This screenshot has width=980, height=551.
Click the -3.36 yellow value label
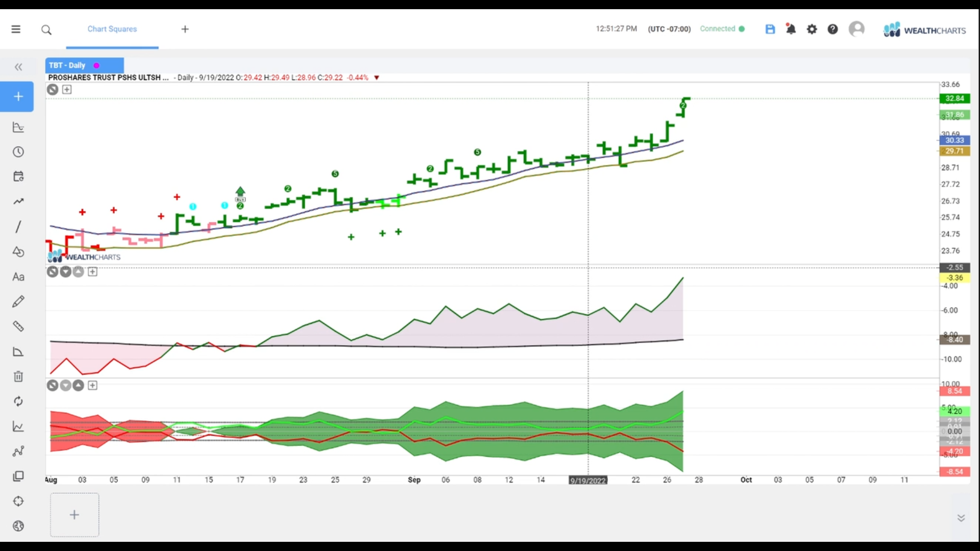[954, 278]
